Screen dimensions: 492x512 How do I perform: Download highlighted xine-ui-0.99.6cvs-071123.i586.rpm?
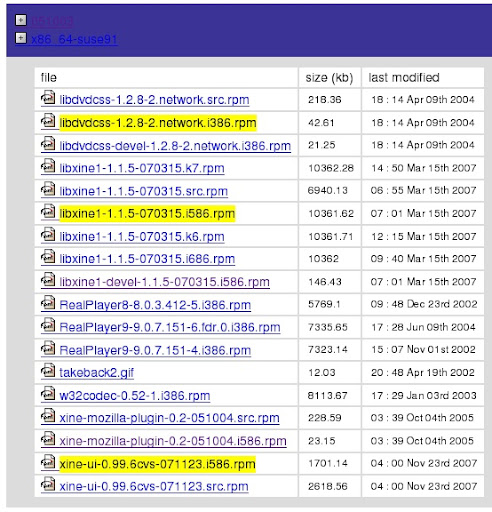tap(157, 464)
